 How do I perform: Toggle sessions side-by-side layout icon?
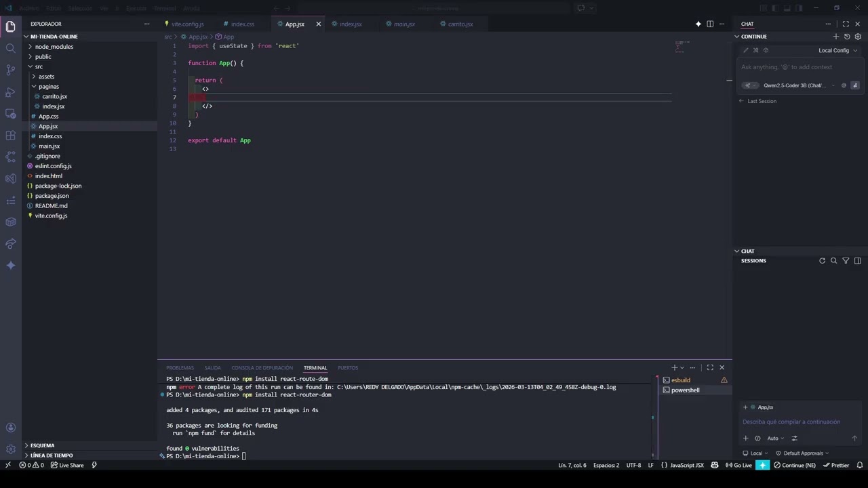coord(858,261)
